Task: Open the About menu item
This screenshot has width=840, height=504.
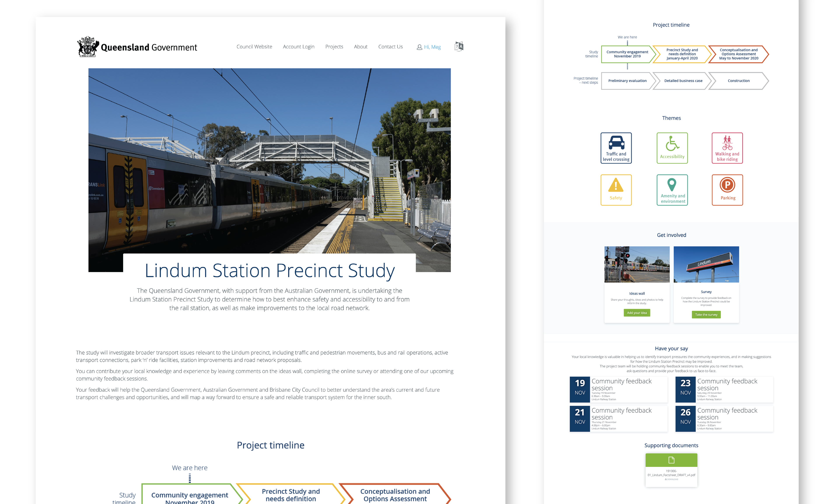Action: [x=360, y=47]
